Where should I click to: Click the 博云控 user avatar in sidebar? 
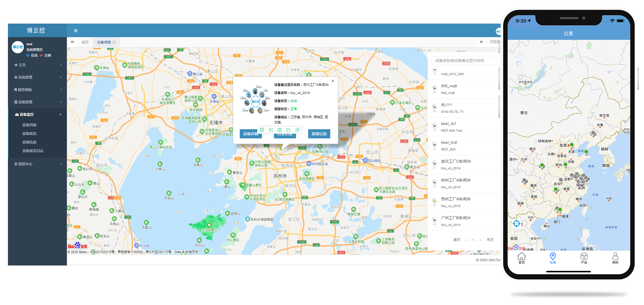(18, 47)
